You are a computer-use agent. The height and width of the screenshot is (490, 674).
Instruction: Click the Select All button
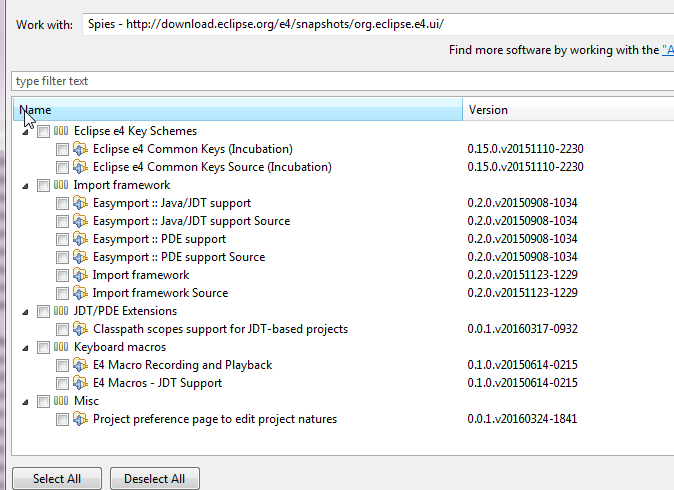coord(57,478)
